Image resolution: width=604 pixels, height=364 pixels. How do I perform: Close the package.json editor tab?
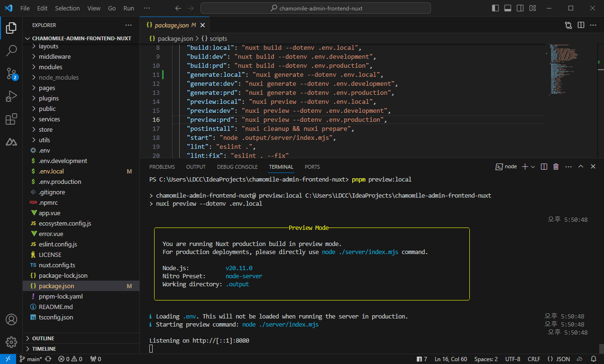click(x=203, y=25)
